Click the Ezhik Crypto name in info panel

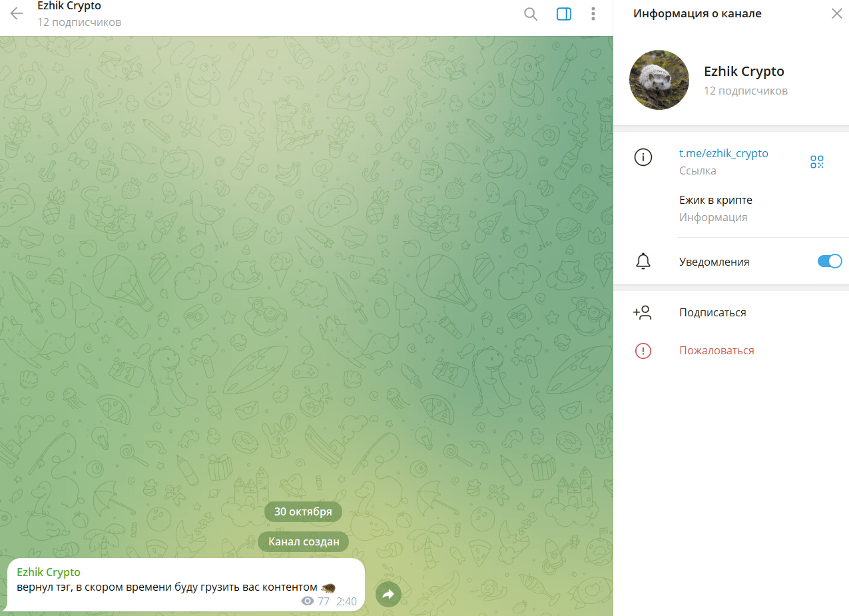tap(744, 71)
